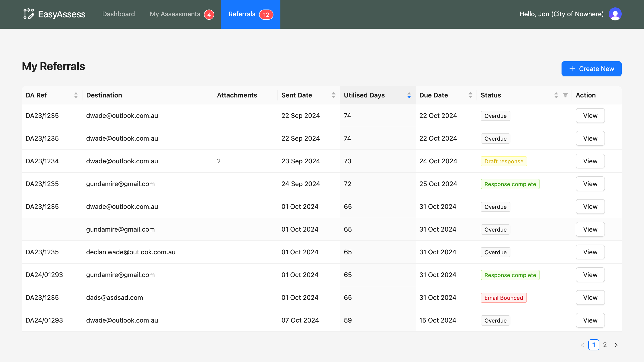View the declan.wade@outlook.com.au referral
Viewport: 644px width, 362px height.
pos(590,252)
